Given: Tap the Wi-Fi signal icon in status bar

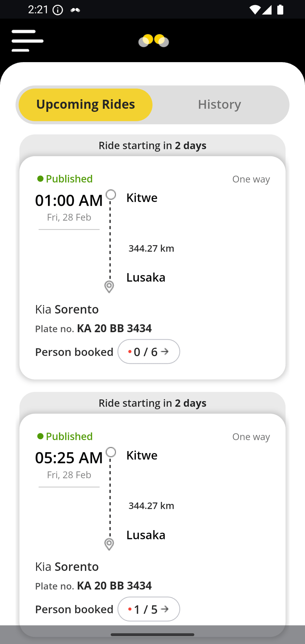Looking at the screenshot, I should (254, 10).
